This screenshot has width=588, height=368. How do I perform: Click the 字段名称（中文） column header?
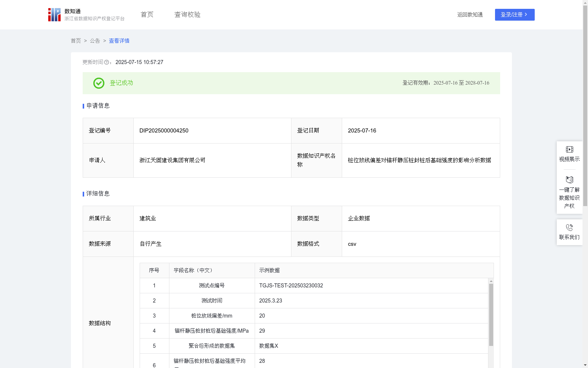212,270
